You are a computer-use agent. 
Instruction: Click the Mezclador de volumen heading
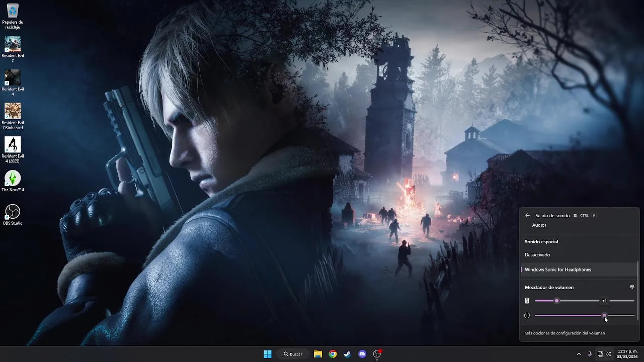pos(549,287)
